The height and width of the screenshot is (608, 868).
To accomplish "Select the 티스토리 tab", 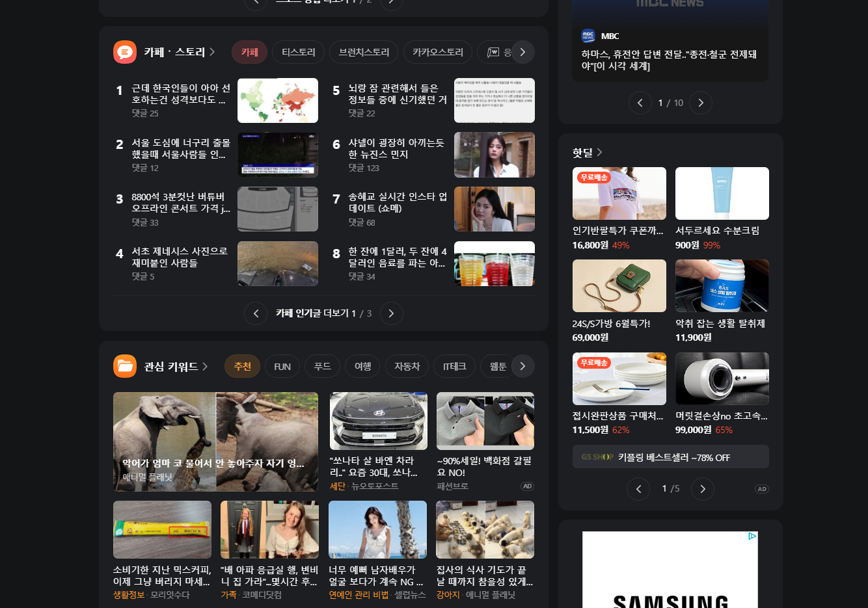I will coord(299,52).
